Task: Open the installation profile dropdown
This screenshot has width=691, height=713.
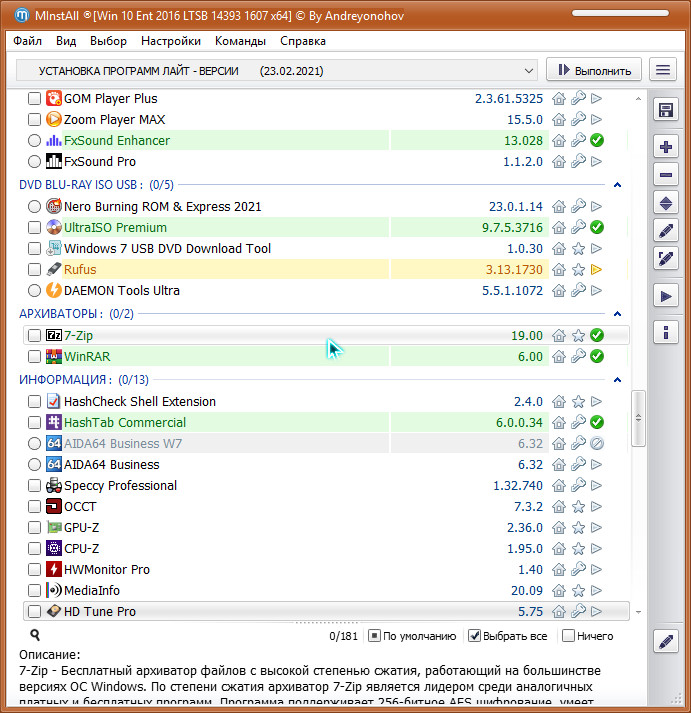Action: pyautogui.click(x=276, y=70)
